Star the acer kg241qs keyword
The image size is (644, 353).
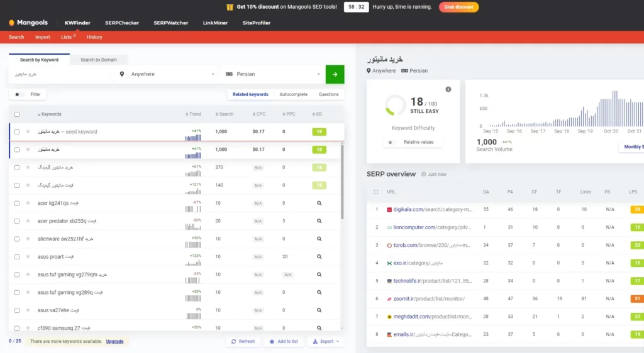pyautogui.click(x=28, y=203)
